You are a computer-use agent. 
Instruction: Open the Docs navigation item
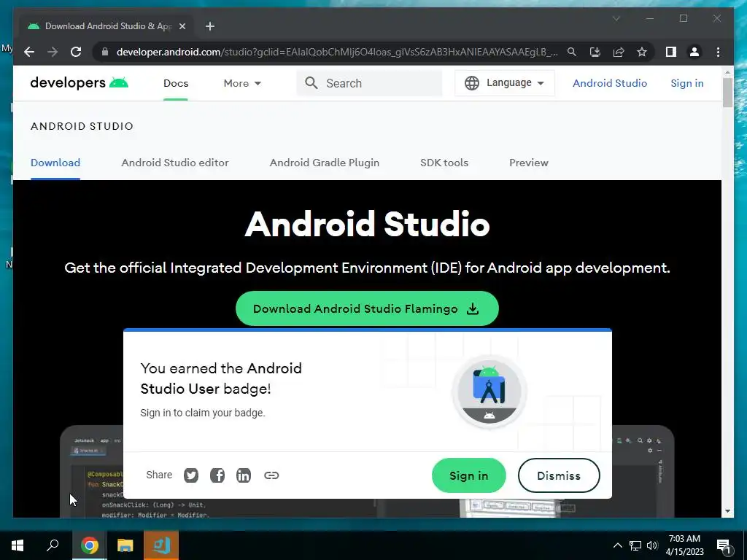176,83
